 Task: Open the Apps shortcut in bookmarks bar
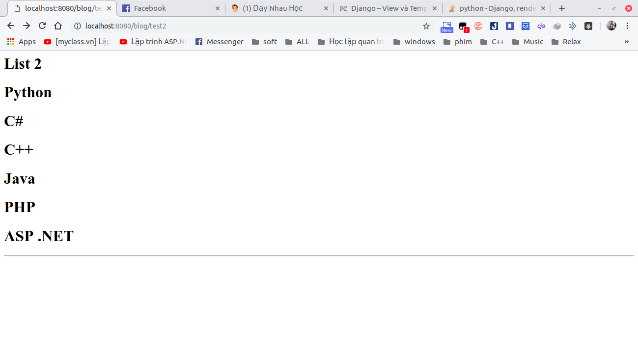pyautogui.click(x=21, y=42)
